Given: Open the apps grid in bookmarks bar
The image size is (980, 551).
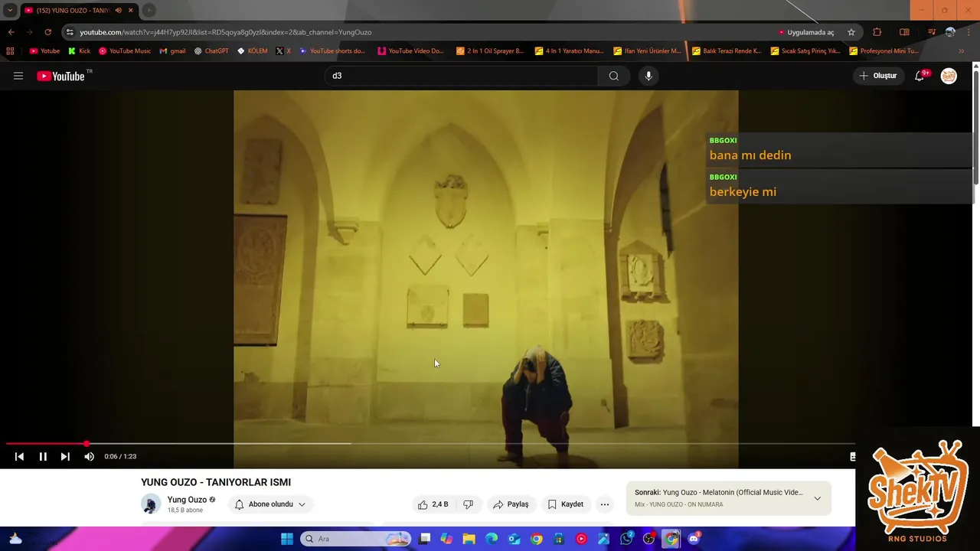Looking at the screenshot, I should click(x=10, y=51).
